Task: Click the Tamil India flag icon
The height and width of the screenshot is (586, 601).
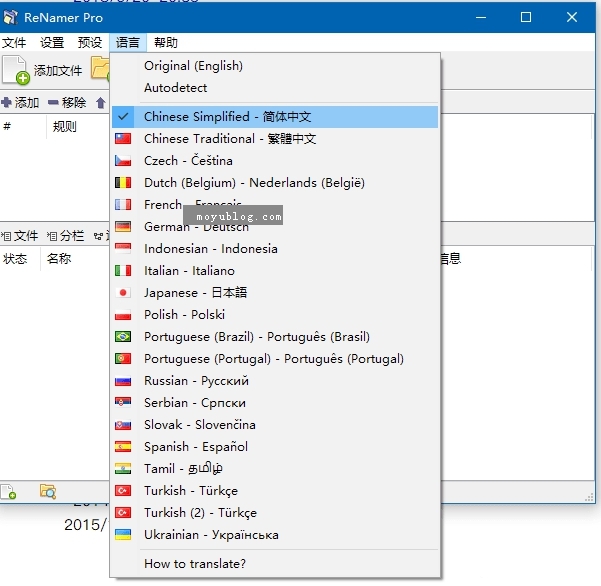Action: pyautogui.click(x=123, y=469)
